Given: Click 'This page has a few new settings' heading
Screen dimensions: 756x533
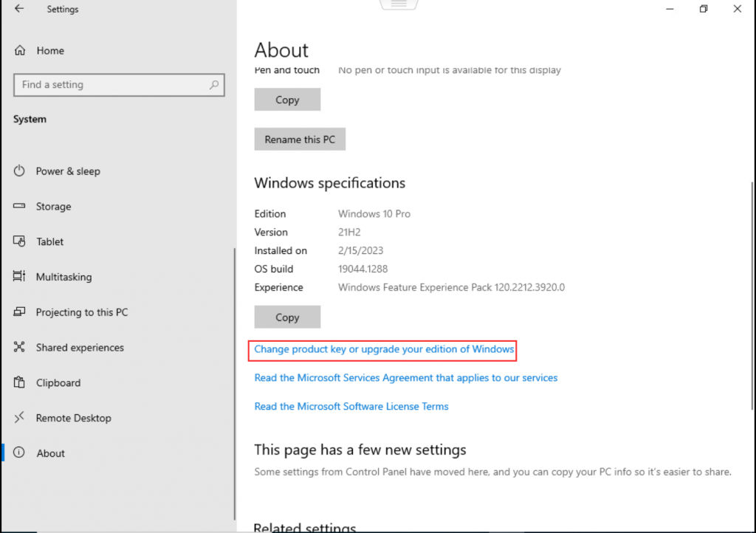Looking at the screenshot, I should (360, 450).
